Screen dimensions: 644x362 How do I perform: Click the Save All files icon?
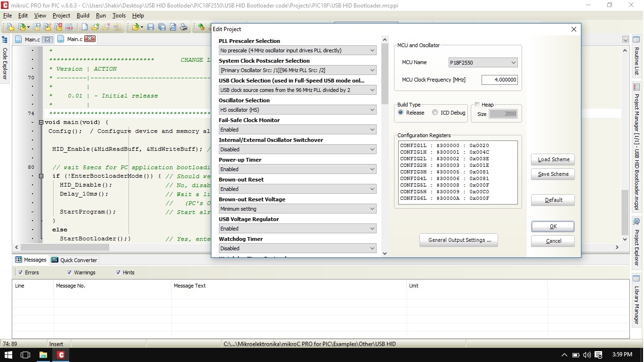pyautogui.click(x=161, y=27)
